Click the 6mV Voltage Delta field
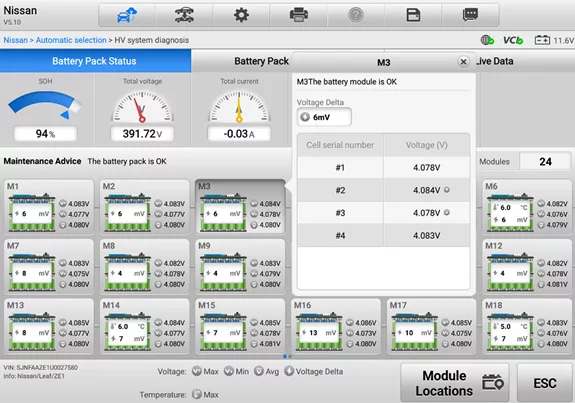The height and width of the screenshot is (403, 575). click(x=324, y=117)
